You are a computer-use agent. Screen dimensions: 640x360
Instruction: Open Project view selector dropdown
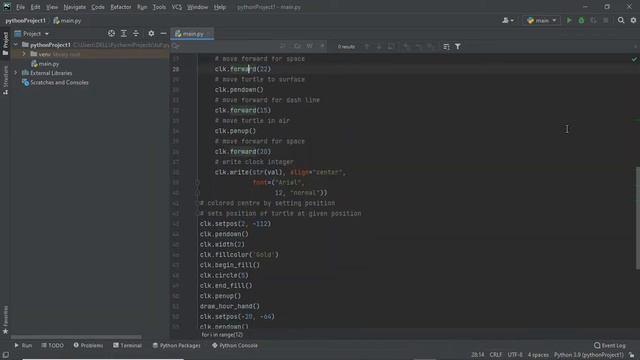click(x=32, y=33)
